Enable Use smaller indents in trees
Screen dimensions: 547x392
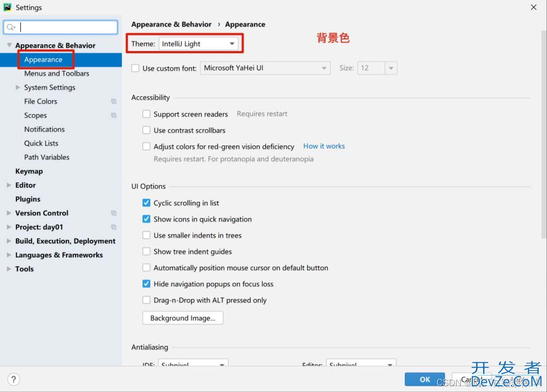[146, 235]
